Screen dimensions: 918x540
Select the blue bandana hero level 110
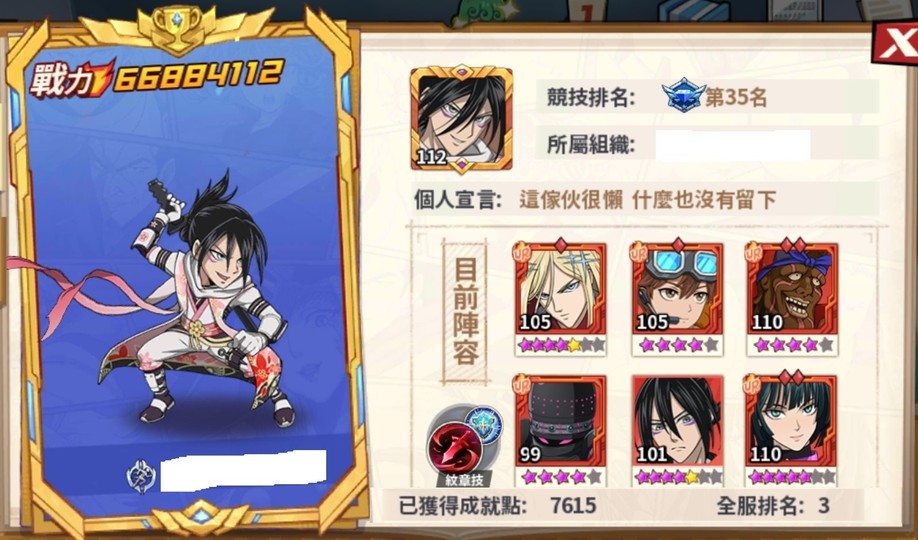(793, 298)
